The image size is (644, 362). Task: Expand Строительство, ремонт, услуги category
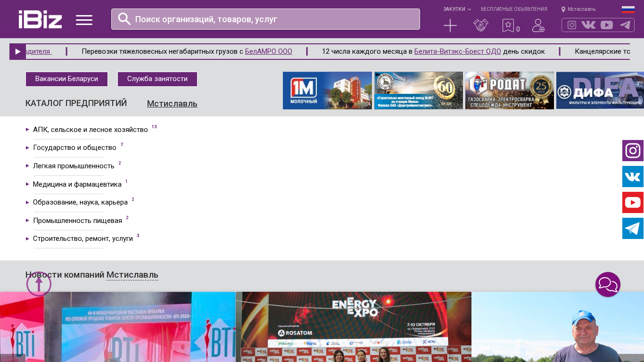pyautogui.click(x=83, y=239)
